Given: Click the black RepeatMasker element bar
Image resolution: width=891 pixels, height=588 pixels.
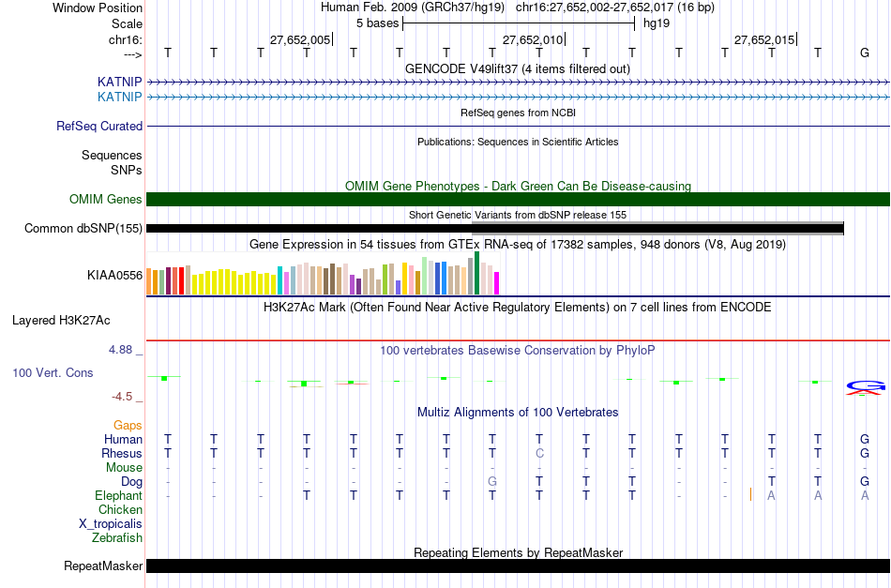Looking at the screenshot, I should click(x=518, y=565).
